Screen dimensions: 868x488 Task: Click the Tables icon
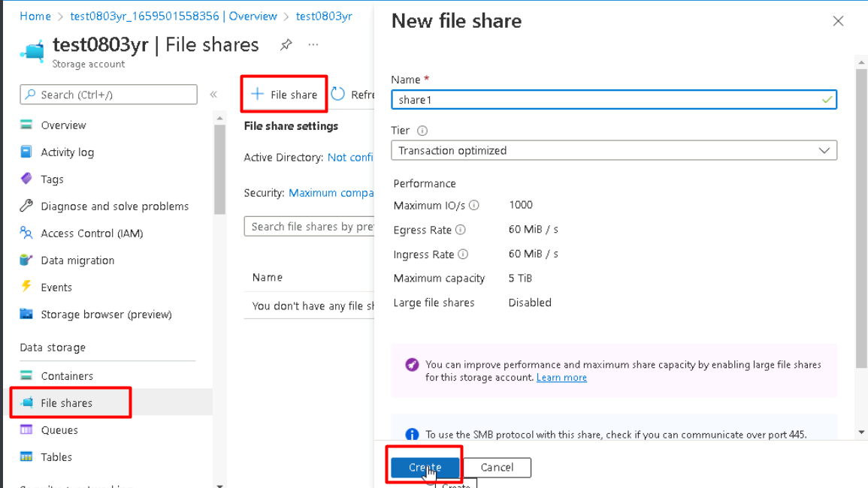coord(26,456)
